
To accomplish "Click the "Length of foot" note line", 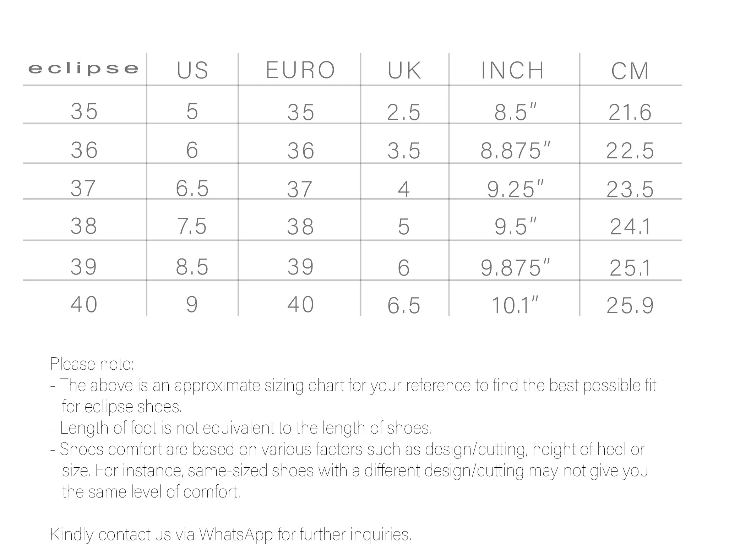I will [241, 428].
